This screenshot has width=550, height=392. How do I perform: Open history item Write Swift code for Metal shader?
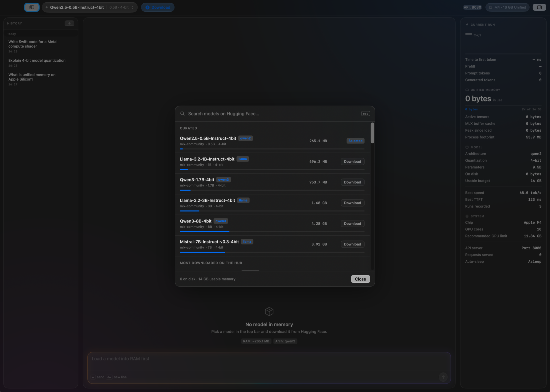40,46
